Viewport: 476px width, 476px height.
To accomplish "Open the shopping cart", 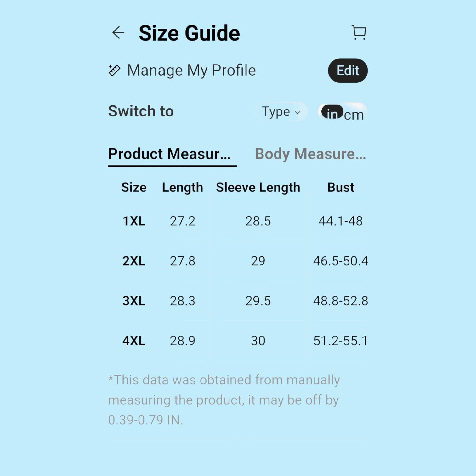I will tap(359, 33).
